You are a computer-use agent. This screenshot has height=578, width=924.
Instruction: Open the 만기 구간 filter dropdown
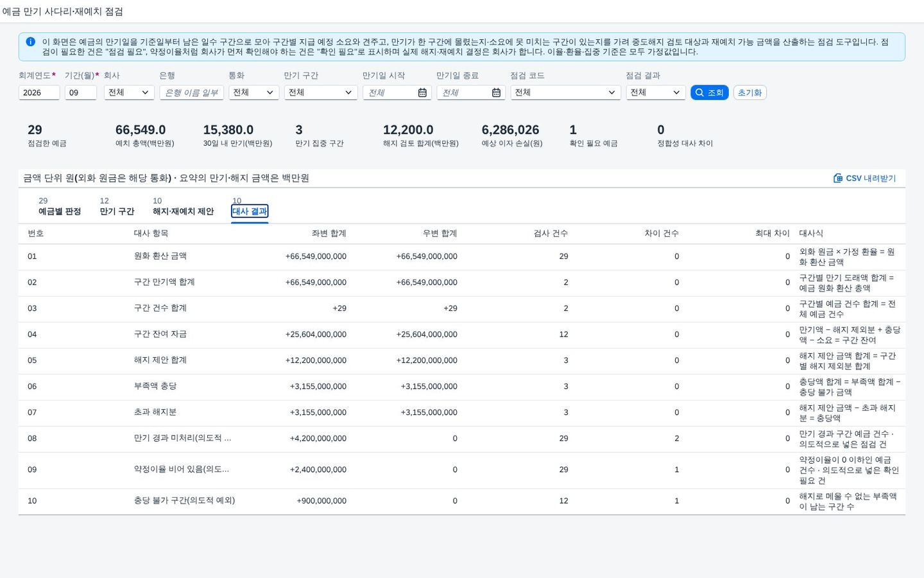[x=321, y=92]
